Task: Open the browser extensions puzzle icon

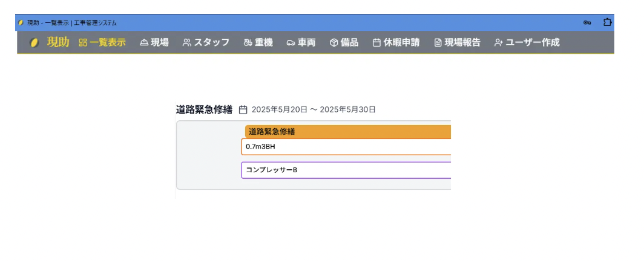Action: (x=608, y=22)
